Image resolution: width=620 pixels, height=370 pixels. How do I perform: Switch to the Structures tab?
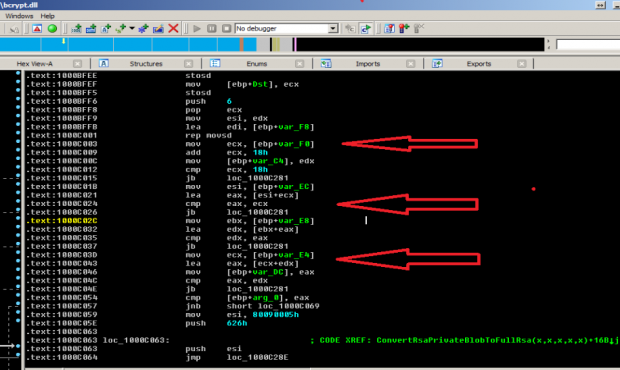[x=146, y=64]
